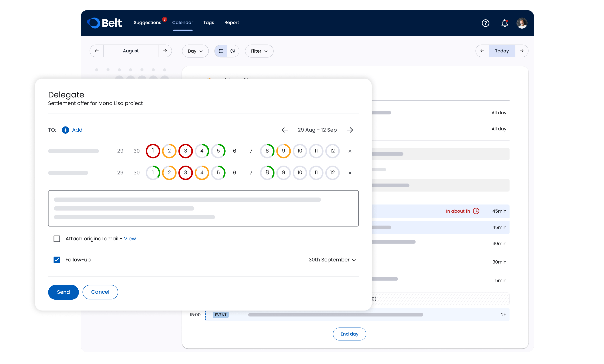The width and height of the screenshot is (604, 364).
Task: Switch to clock timeline view icon
Action: [233, 51]
